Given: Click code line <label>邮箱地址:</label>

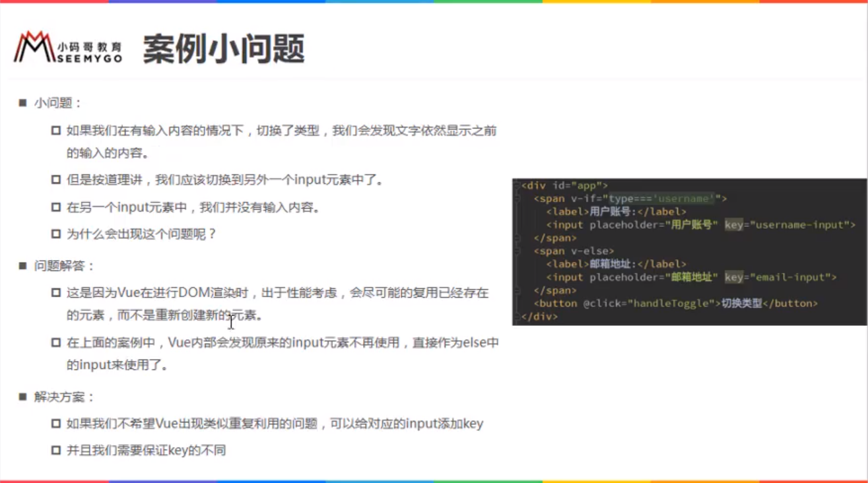Looking at the screenshot, I should [x=616, y=264].
